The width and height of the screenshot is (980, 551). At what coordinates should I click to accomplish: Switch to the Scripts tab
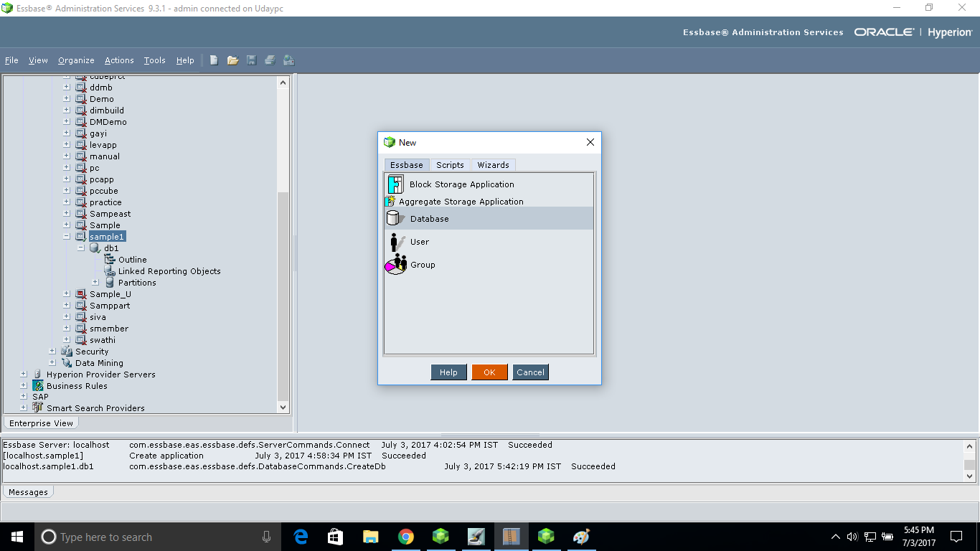point(450,164)
